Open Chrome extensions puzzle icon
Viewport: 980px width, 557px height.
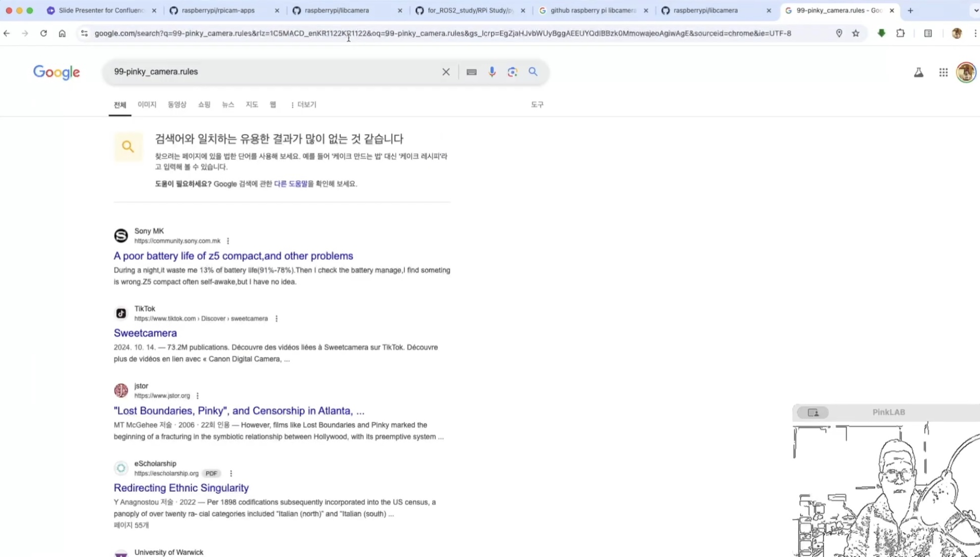pos(900,33)
